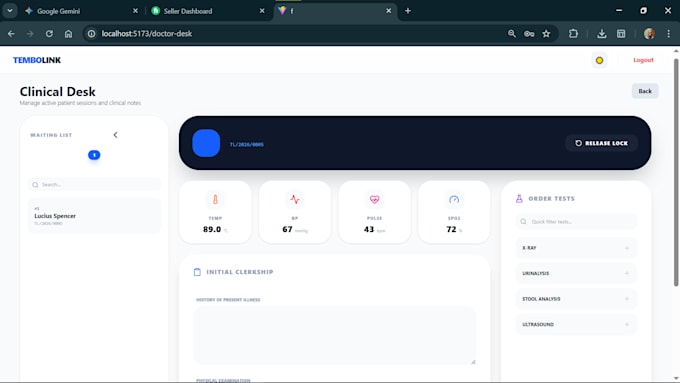Click the TemboLink logo
Image resolution: width=680 pixels, height=383 pixels.
37,60
